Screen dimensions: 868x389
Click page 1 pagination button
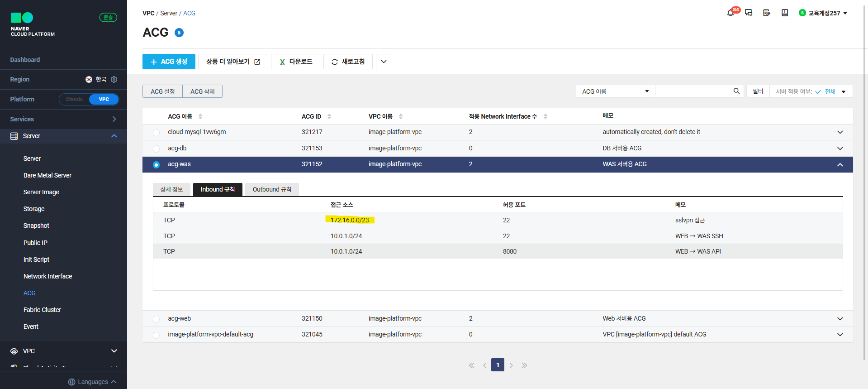498,365
